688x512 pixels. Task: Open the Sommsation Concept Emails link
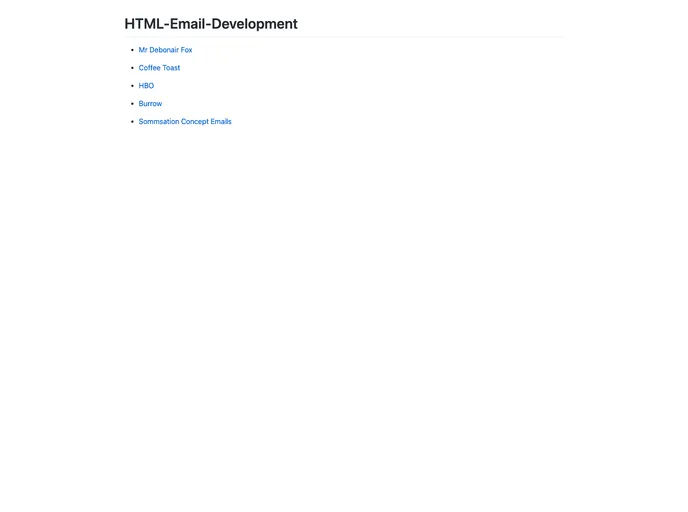tap(185, 122)
